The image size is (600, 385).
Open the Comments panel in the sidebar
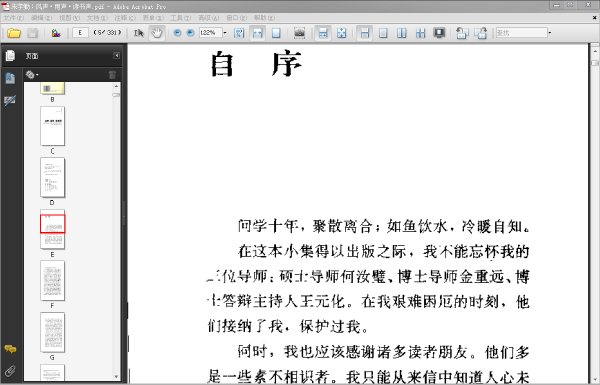(x=10, y=349)
